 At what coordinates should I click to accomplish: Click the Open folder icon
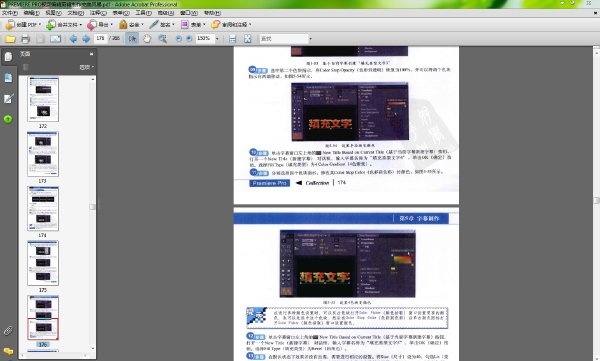[x=10, y=39]
